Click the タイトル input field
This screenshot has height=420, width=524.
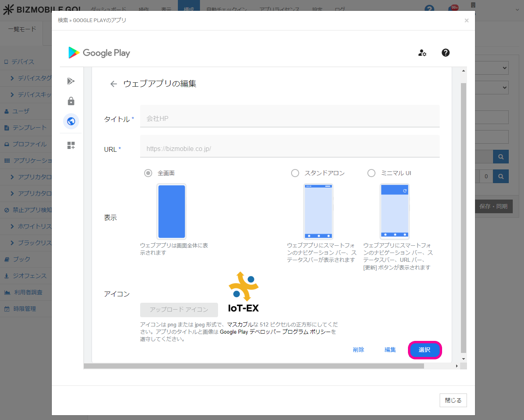click(x=290, y=118)
